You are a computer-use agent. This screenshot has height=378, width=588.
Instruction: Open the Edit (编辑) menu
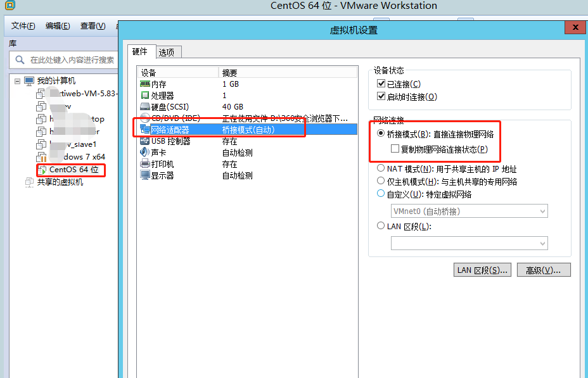58,26
